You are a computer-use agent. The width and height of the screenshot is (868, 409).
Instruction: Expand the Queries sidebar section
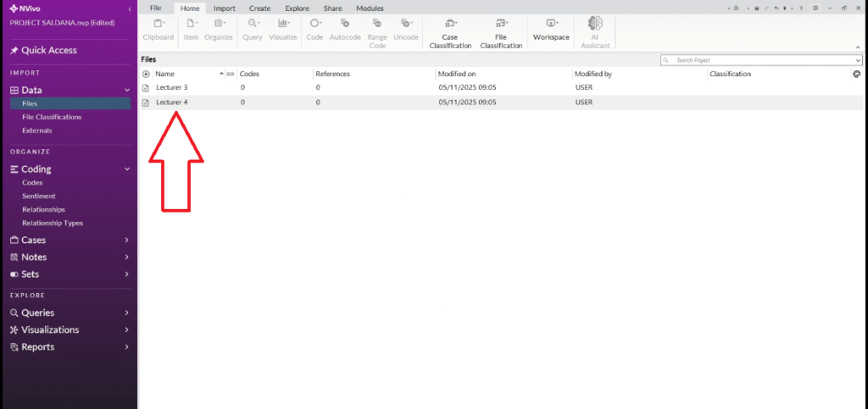127,312
